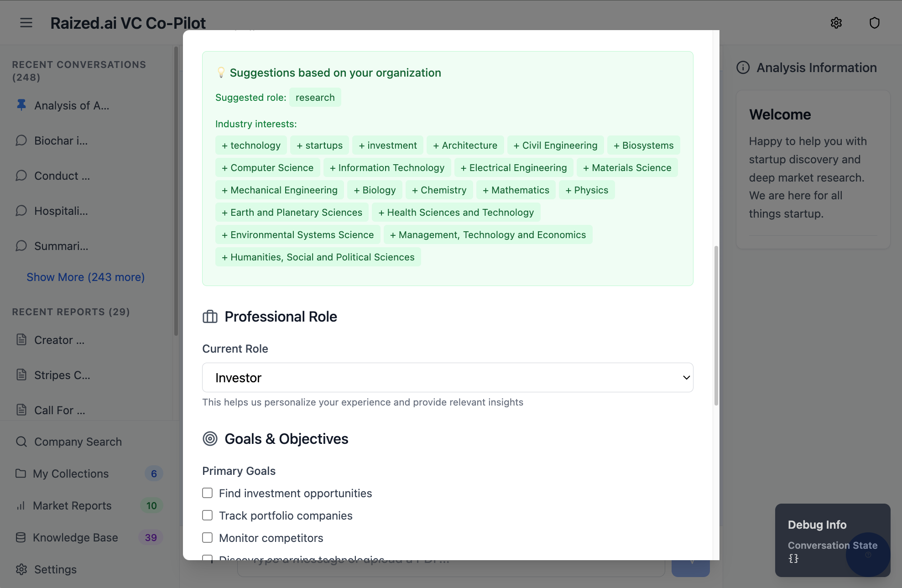Click the shield icon in header
The width and height of the screenshot is (902, 588).
[874, 23]
